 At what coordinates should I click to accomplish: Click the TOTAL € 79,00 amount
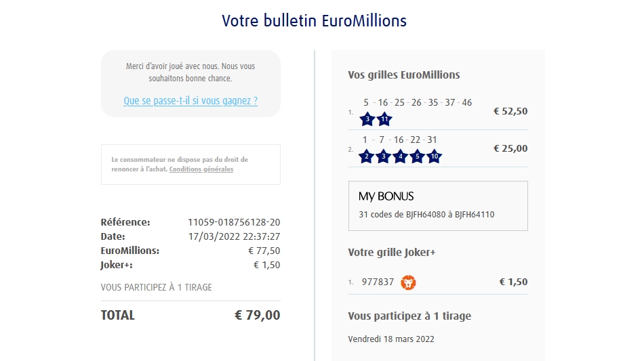tap(257, 315)
